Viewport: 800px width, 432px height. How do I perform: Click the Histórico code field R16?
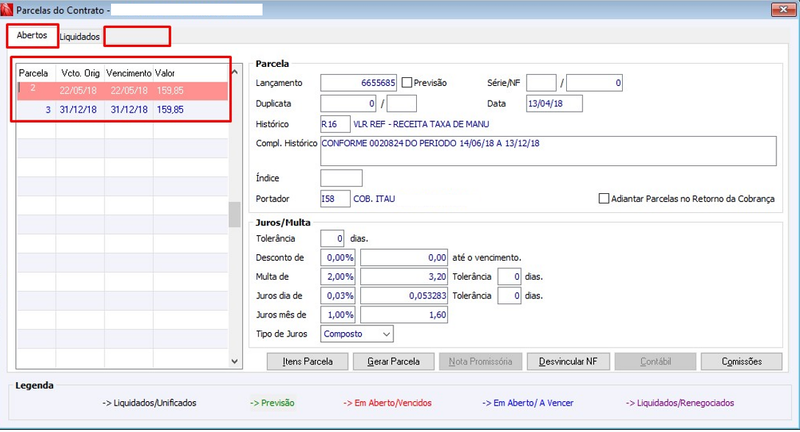pos(335,124)
